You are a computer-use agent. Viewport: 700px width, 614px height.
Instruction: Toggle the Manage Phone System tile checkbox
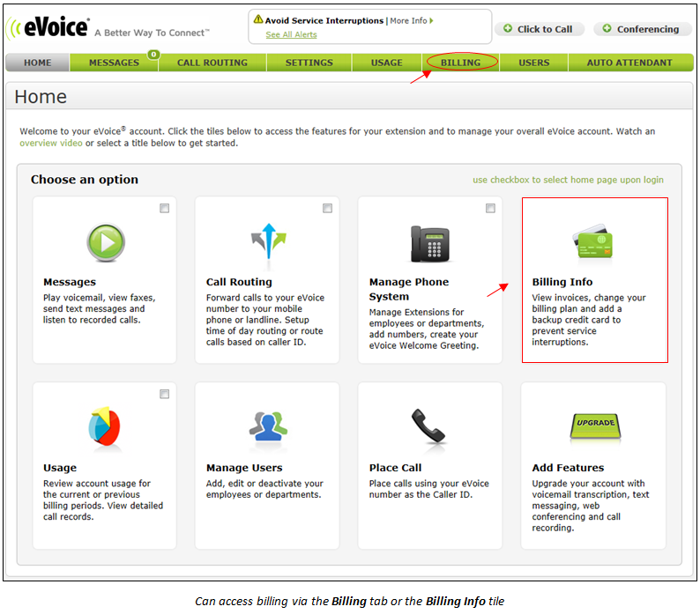coord(490,209)
